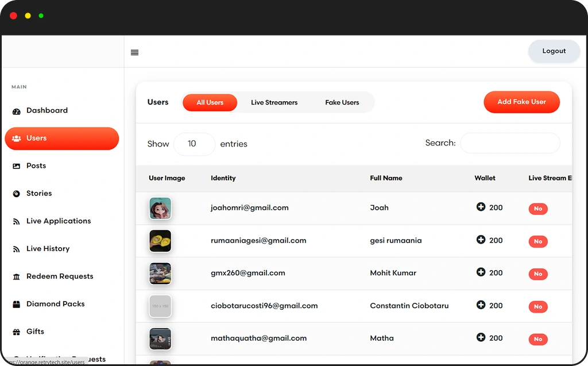Open Joah's profile image thumbnail

tap(160, 209)
